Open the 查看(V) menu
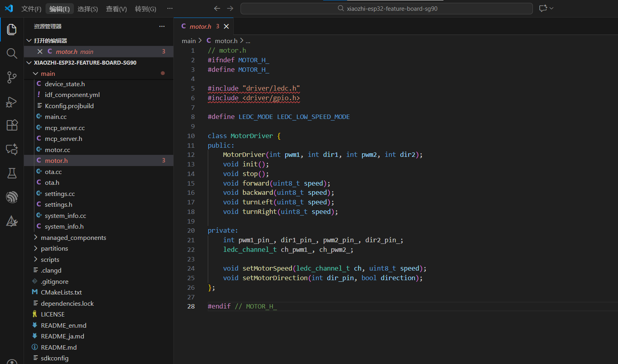 [x=116, y=9]
